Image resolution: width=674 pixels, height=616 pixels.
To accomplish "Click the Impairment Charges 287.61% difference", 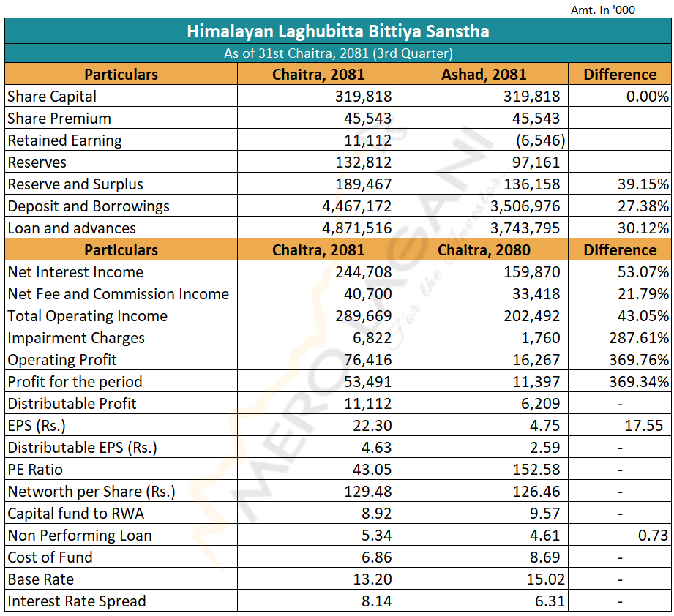I will (639, 338).
